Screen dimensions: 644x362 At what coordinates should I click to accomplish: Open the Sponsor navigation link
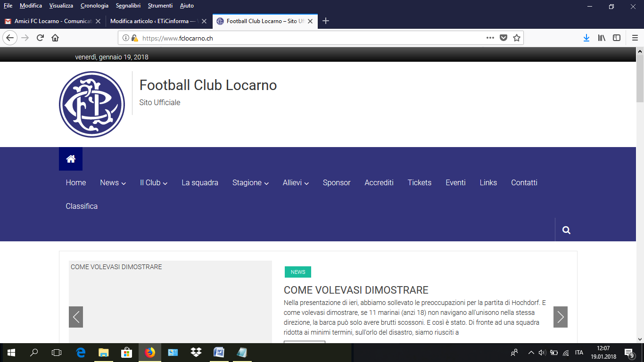(337, 182)
